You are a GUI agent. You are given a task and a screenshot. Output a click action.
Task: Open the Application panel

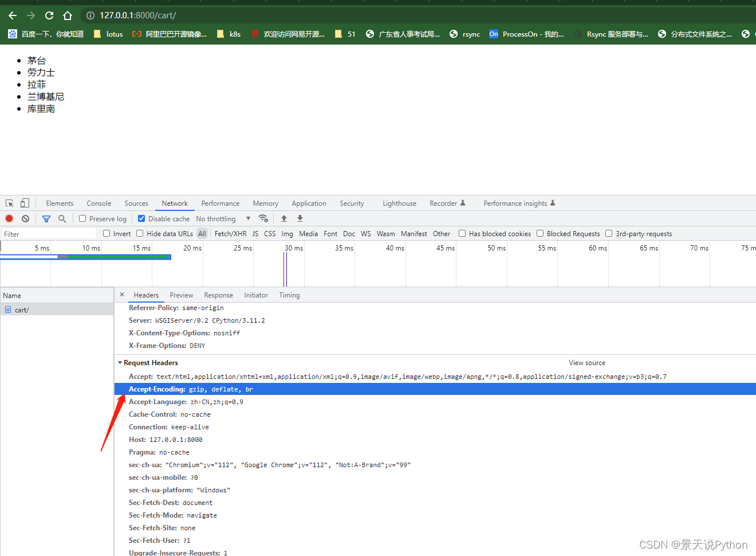click(309, 203)
